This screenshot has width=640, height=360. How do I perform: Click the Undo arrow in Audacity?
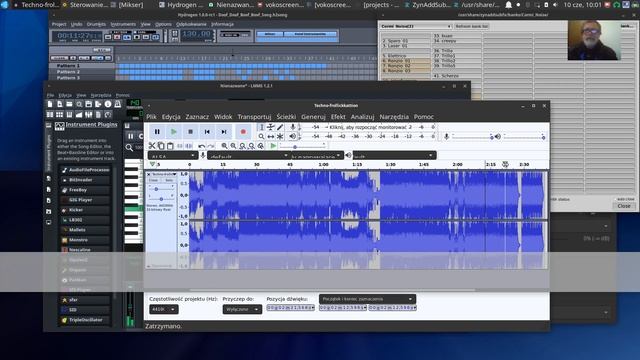coord(202,146)
